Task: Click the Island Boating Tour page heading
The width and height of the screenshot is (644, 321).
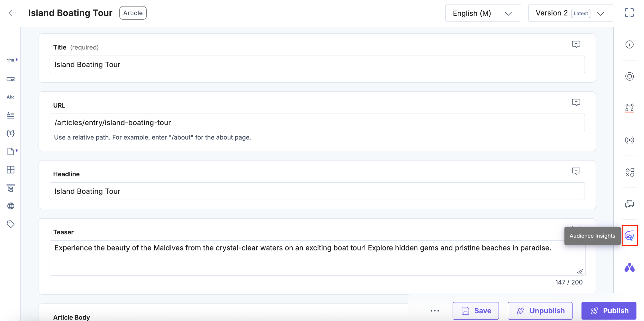Action: [x=70, y=13]
